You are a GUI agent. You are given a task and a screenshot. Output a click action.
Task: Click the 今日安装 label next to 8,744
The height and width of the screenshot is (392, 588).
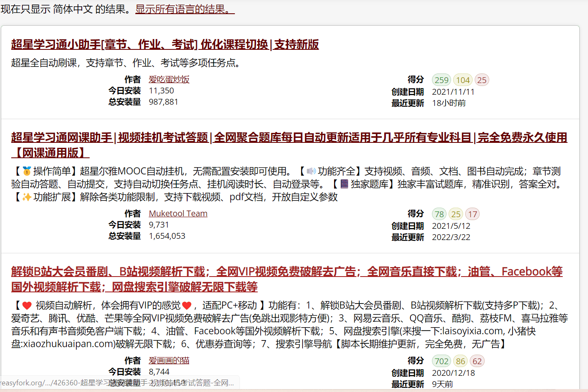point(124,372)
